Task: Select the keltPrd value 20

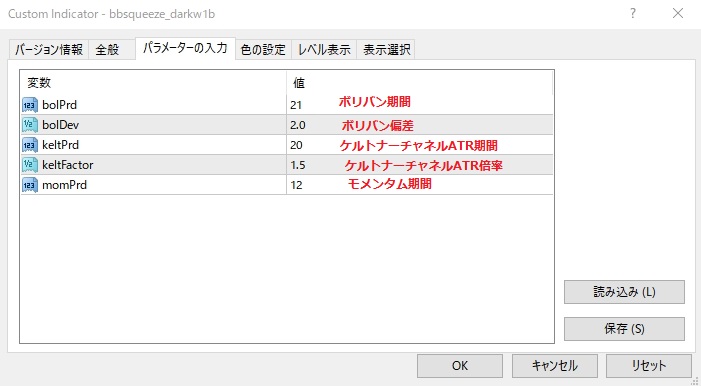Action: tap(296, 145)
